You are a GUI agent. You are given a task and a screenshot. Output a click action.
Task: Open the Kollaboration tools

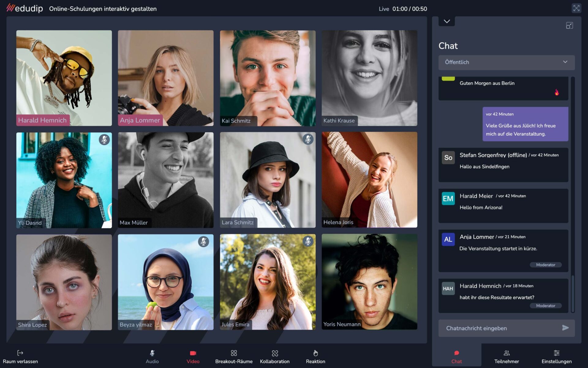click(x=275, y=353)
